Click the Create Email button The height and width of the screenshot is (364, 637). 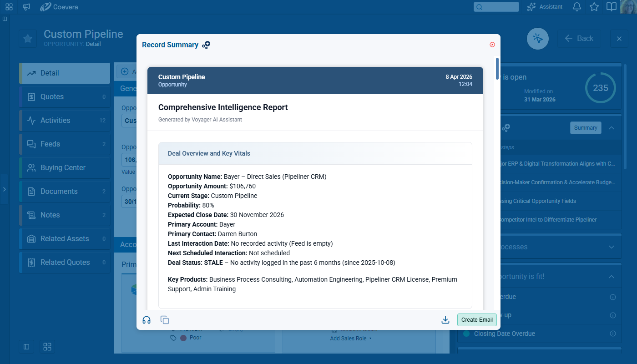click(x=477, y=320)
